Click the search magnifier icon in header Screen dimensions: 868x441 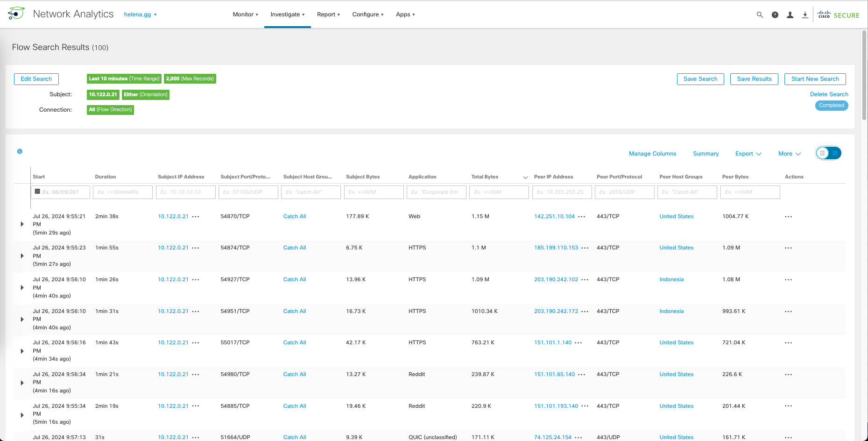pos(760,15)
